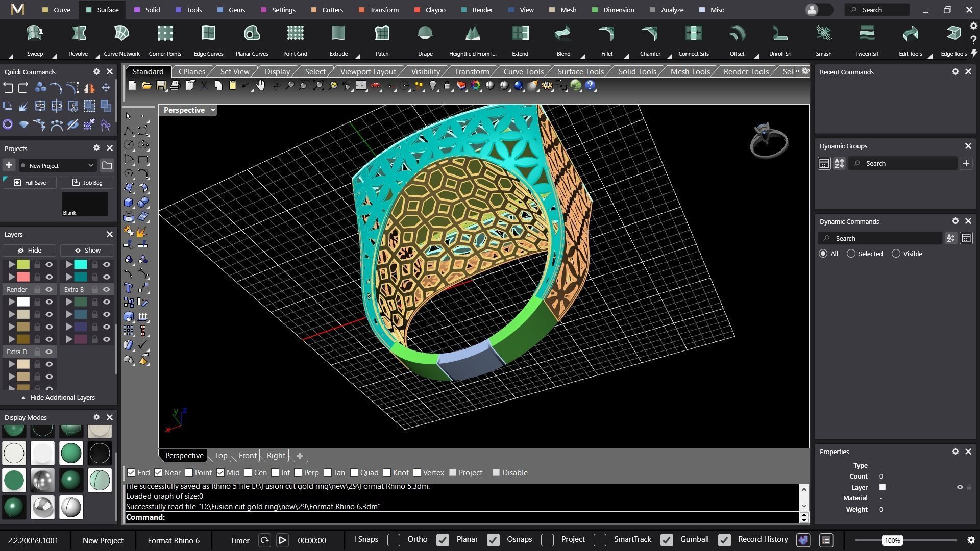This screenshot has height=551, width=980.
Task: Click the Pan hand icon in toolbar
Action: (261, 86)
